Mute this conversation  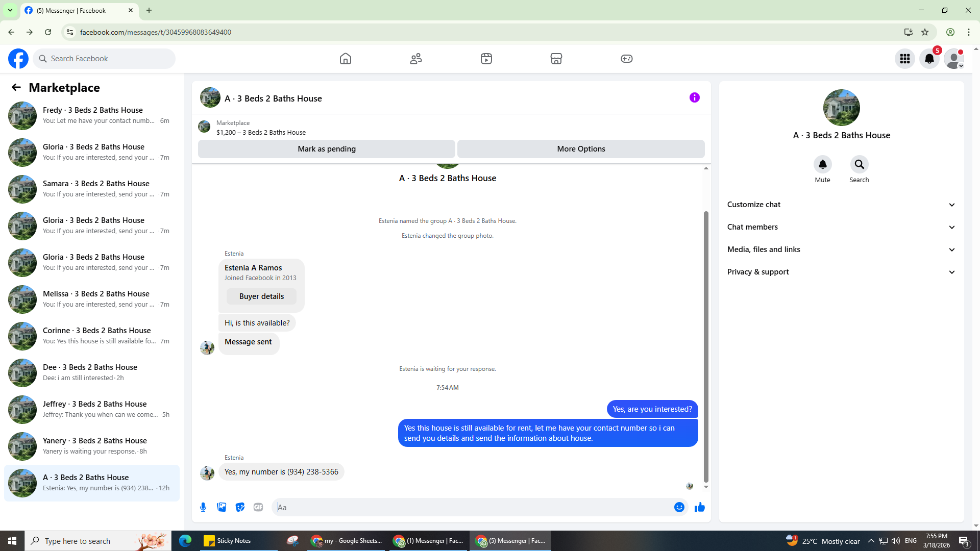822,164
